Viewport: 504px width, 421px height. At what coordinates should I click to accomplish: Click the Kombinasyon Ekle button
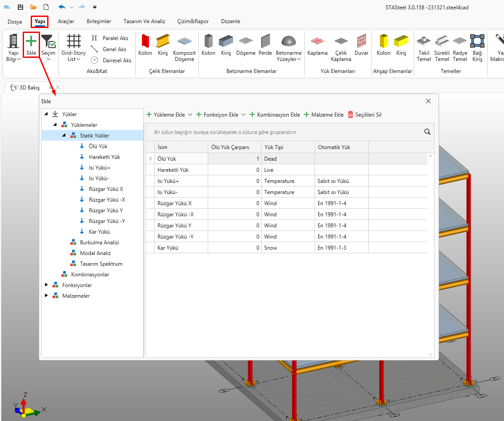coord(274,115)
